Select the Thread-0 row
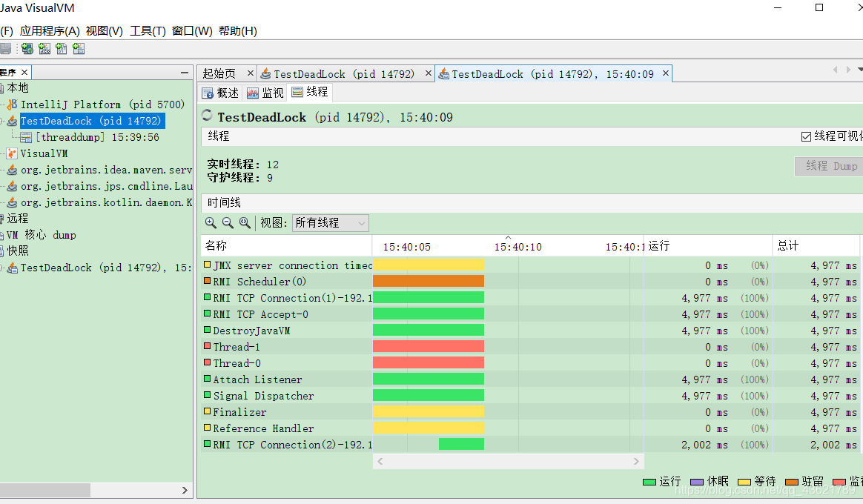Image resolution: width=863 pixels, height=504 pixels. click(530, 363)
